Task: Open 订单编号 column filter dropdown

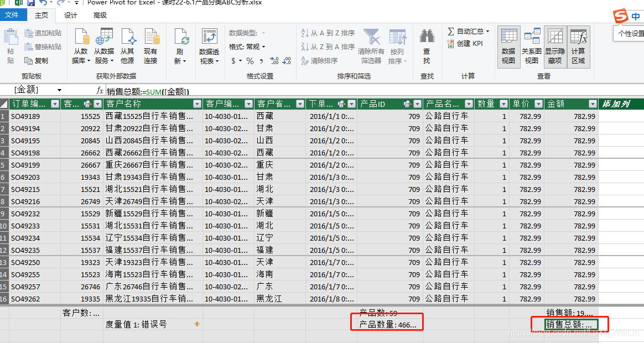Action: coord(55,104)
